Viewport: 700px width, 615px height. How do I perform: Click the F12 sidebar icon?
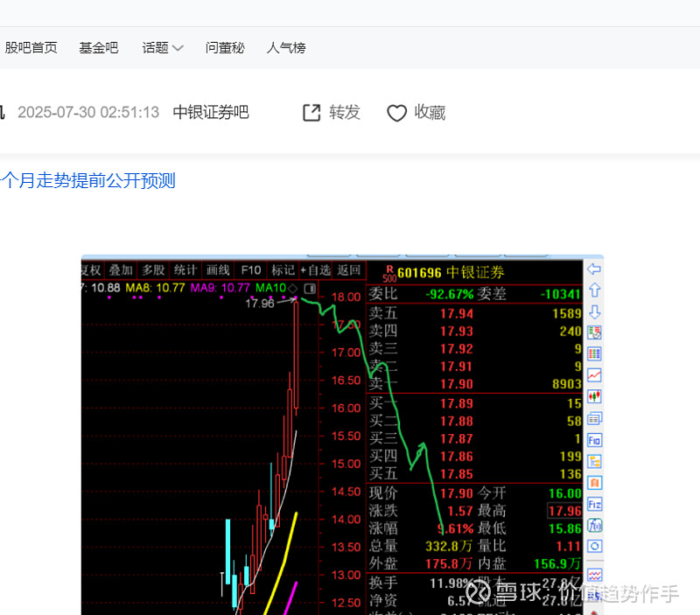594,504
